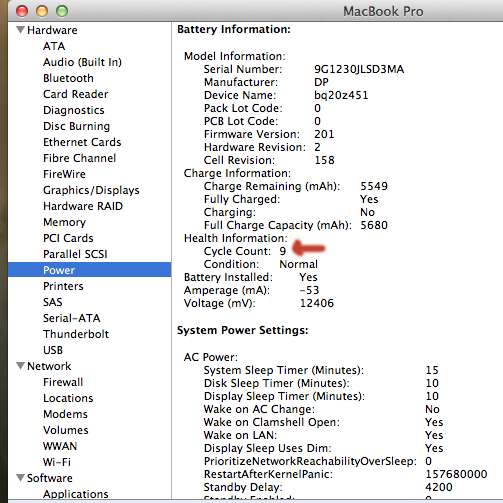Click the Network category label
The image size is (503, 503).
pos(49,366)
